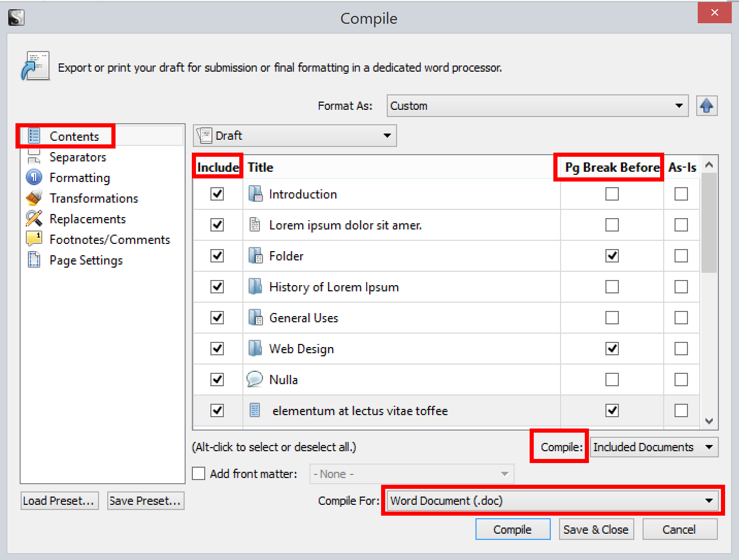Click the Page Settings icon
Viewport: 739px width, 560px height.
tap(34, 260)
